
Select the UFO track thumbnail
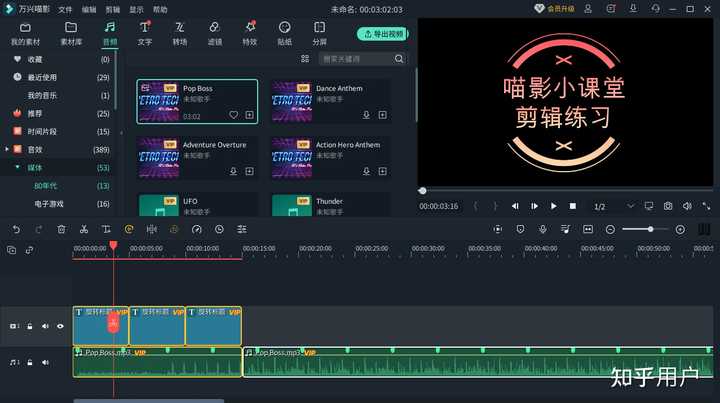pyautogui.click(x=158, y=205)
